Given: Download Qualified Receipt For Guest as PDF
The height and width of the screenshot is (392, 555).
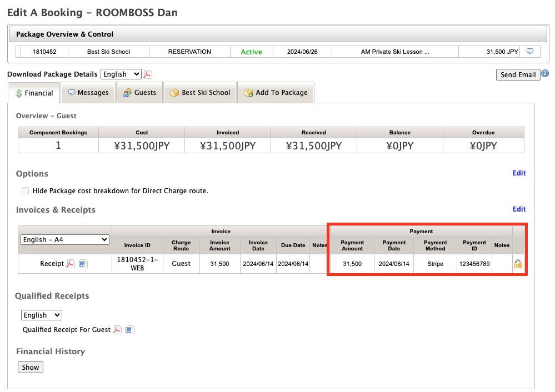Looking at the screenshot, I should pyautogui.click(x=117, y=330).
